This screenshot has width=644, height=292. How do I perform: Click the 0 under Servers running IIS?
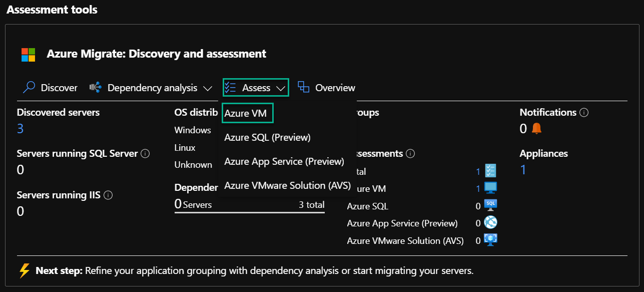21,211
